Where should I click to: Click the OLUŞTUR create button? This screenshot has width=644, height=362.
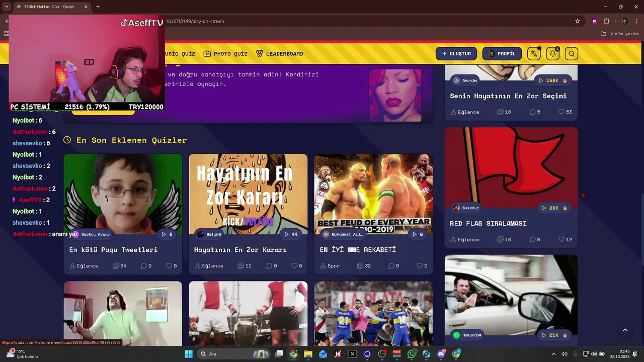coord(456,54)
